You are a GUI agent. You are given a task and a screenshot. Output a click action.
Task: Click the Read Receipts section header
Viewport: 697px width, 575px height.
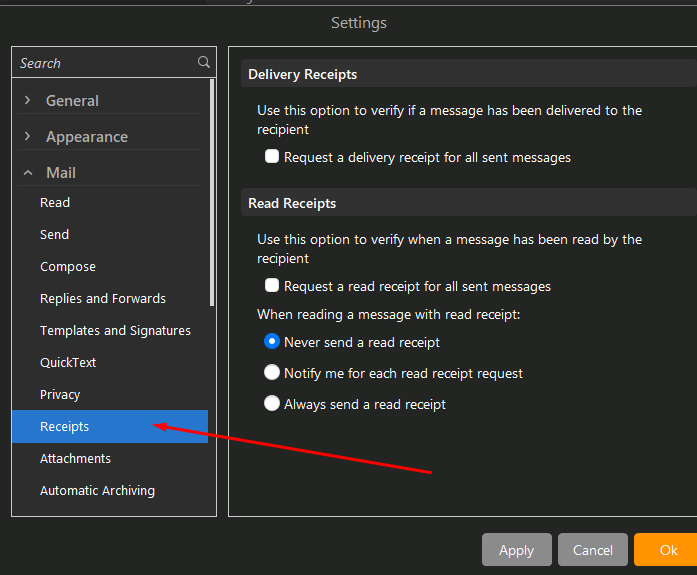(469, 203)
